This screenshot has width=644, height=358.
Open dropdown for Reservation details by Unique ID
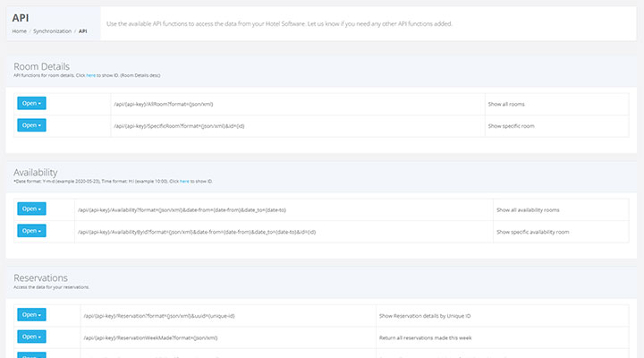31,314
